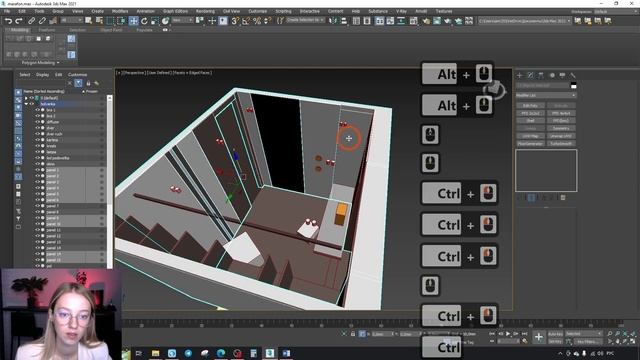Open the Modifiers menu
640x360 pixels.
pos(120,11)
